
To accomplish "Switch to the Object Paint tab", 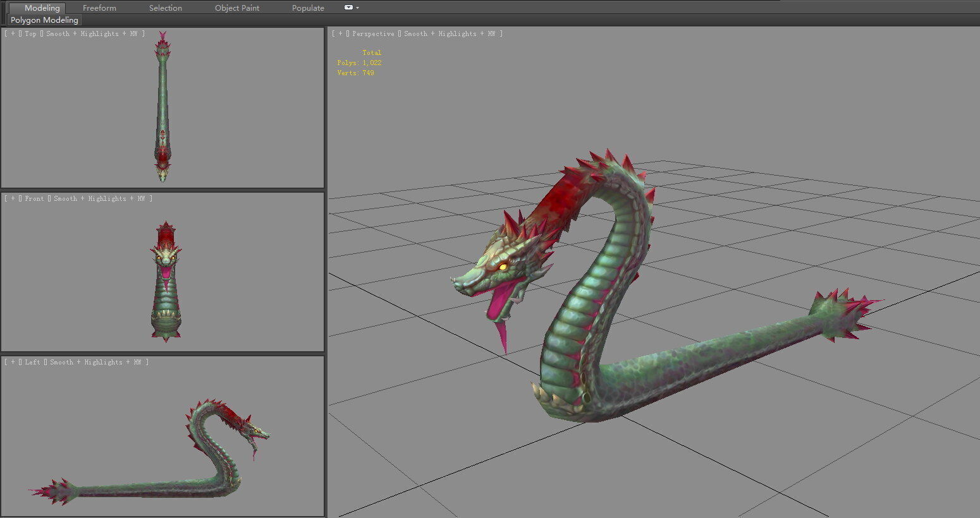I will (237, 8).
